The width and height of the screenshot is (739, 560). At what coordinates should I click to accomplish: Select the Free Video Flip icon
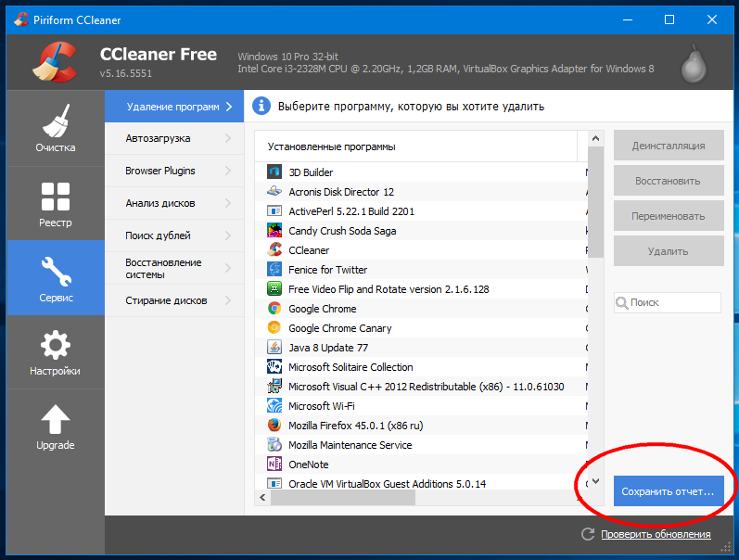point(274,288)
